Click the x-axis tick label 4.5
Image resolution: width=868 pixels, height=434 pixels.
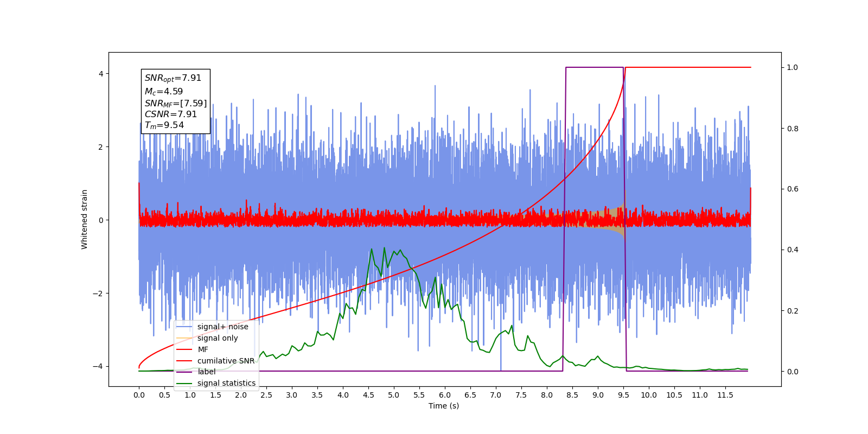pyautogui.click(x=368, y=395)
